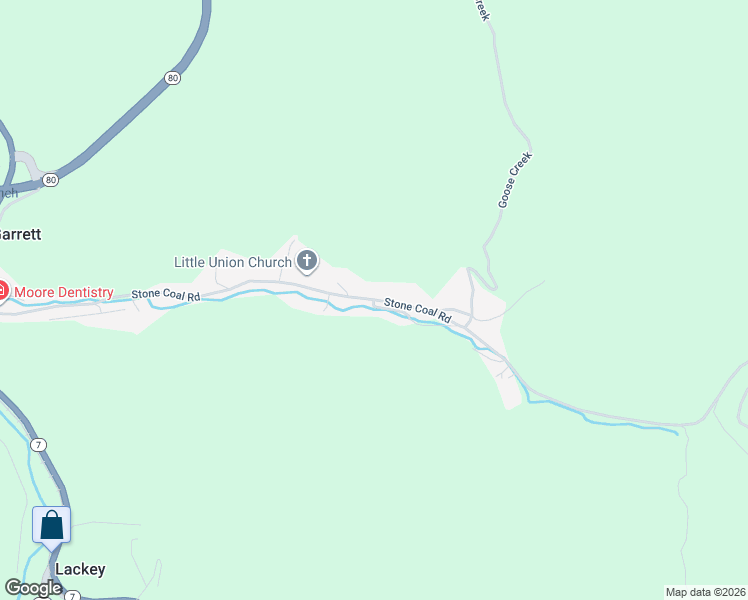This screenshot has width=748, height=600.
Task: Click the partial Creek label at top edge
Action: 482,10
